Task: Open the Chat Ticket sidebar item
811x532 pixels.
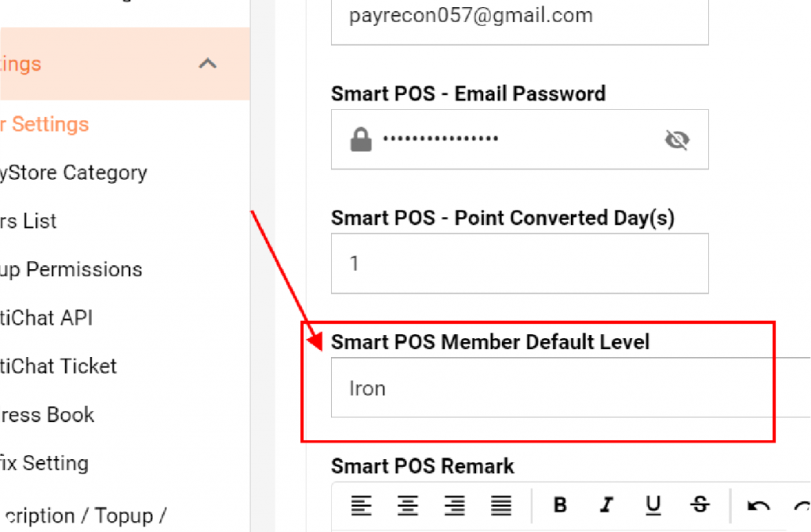Action: click(x=59, y=367)
